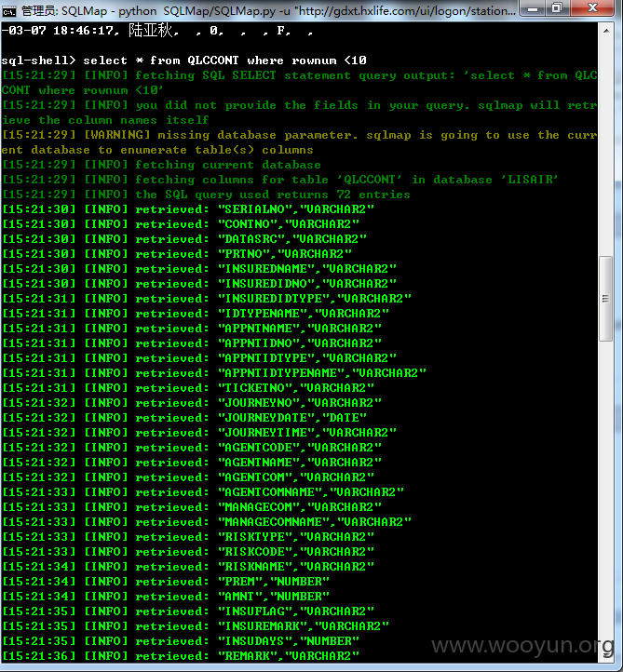Click the retrieved "JOURNEYTIME" line
This screenshot has height=672, width=623.
pyautogui.click(x=199, y=433)
